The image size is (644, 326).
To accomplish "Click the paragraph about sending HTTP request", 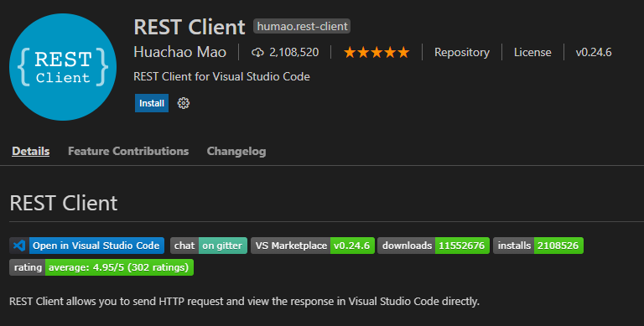I will tap(244, 302).
